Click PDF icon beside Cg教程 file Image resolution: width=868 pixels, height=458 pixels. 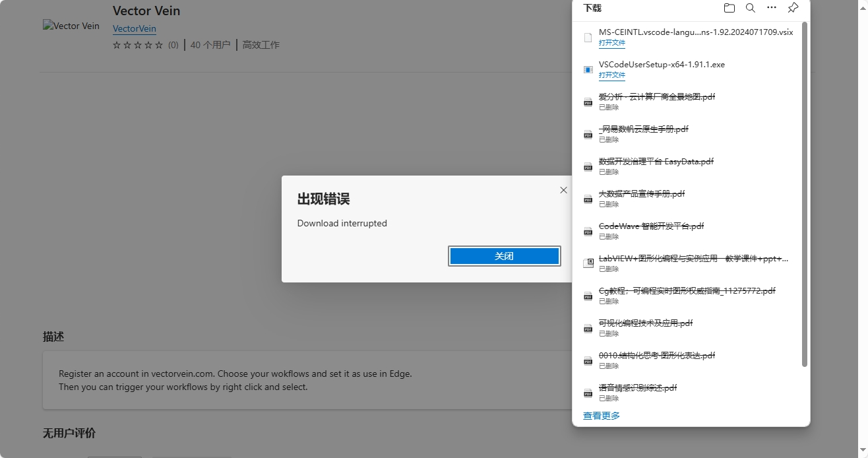pos(588,296)
